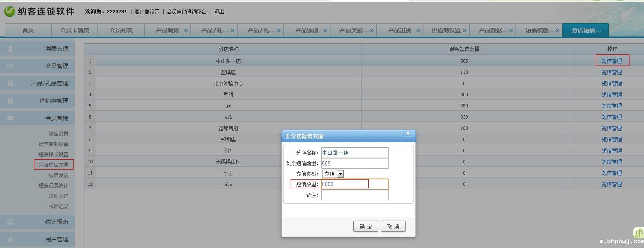Open 微信设置 in the sidebar
Image resolution: width=644 pixels, height=248 pixels.
click(58, 134)
